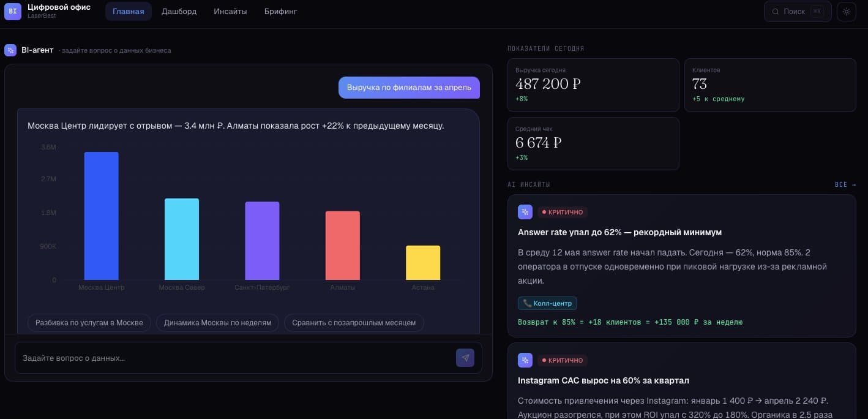Open the Клиентов metric card
Image resolution: width=868 pixels, height=419 pixels.
tap(770, 85)
